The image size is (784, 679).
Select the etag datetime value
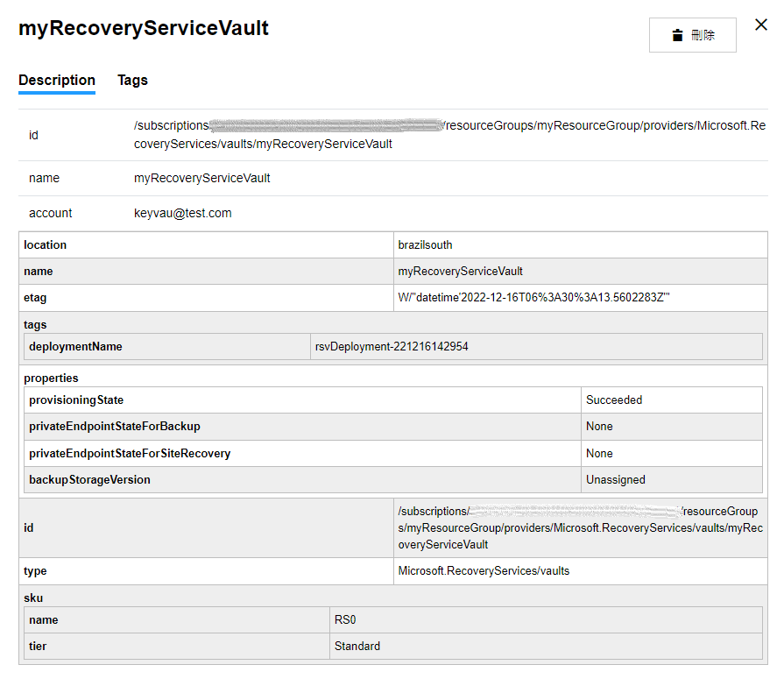(x=533, y=298)
